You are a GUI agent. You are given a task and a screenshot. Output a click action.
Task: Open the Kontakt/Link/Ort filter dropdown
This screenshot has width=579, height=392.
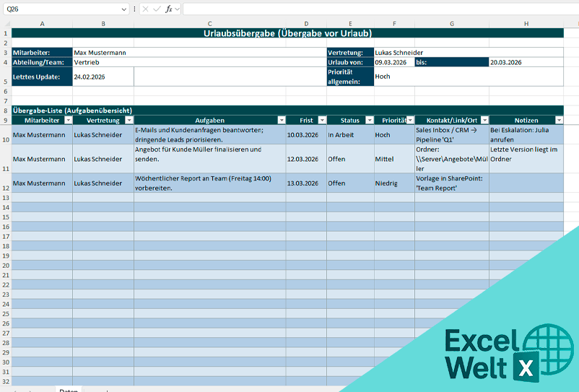pos(484,120)
